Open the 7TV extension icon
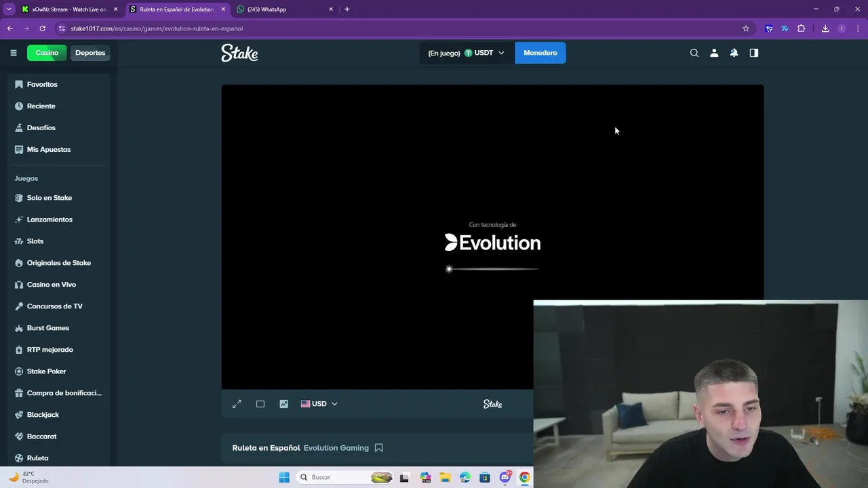Viewport: 868px width, 488px height. pos(785,28)
